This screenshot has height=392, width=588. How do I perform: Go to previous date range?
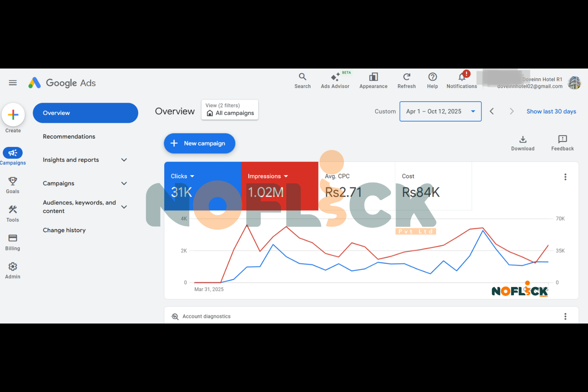pyautogui.click(x=492, y=111)
